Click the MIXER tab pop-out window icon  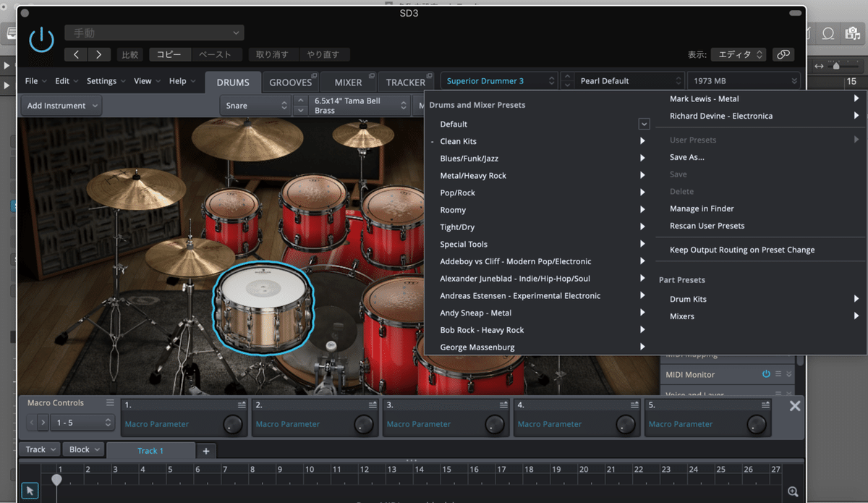373,75
